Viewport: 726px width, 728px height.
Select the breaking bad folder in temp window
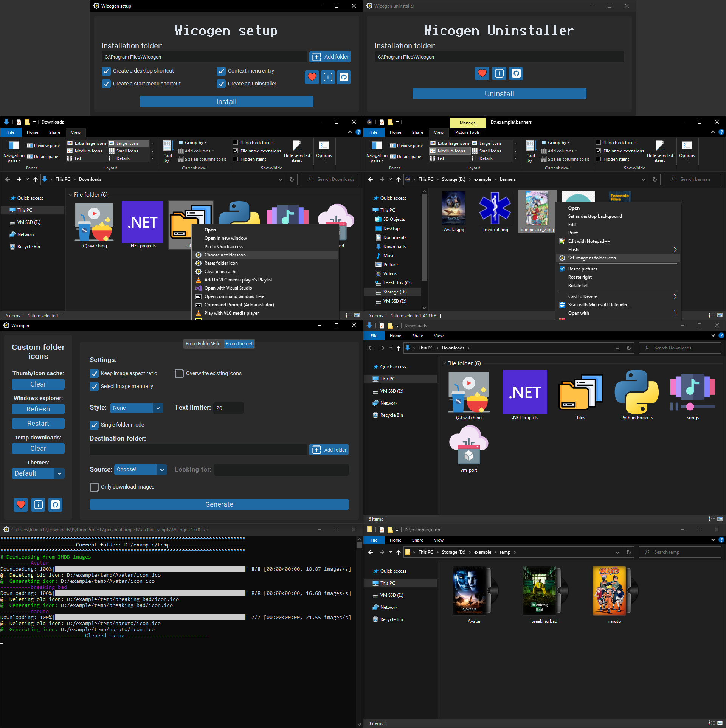point(544,594)
